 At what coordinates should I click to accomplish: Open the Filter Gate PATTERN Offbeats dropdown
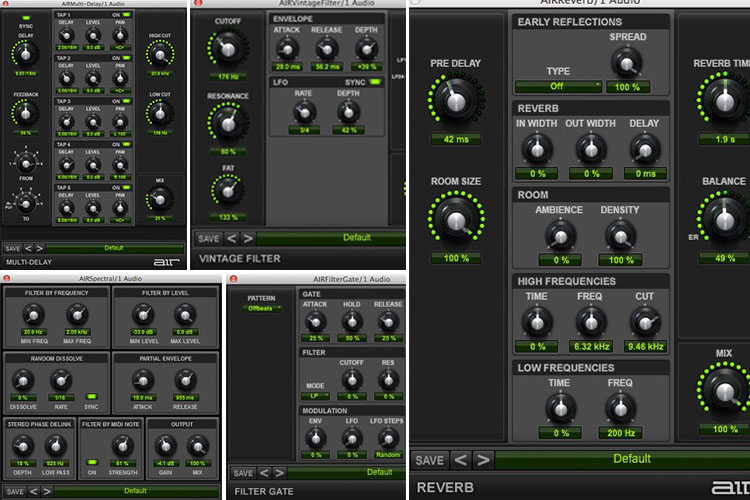point(261,309)
